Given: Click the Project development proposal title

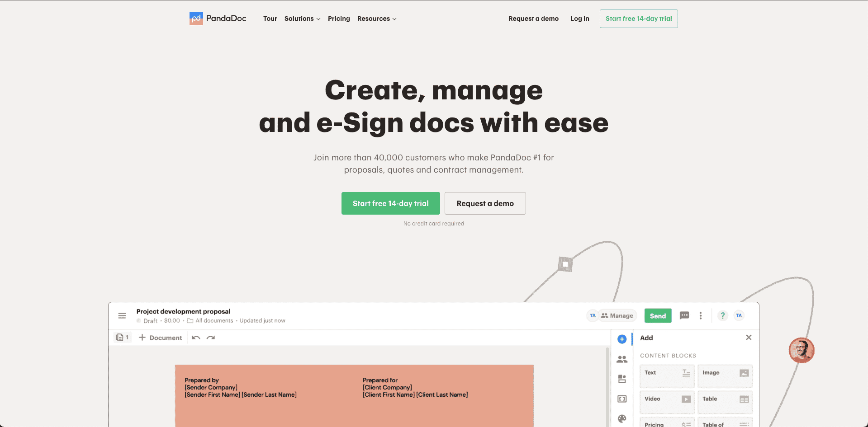Looking at the screenshot, I should (183, 311).
